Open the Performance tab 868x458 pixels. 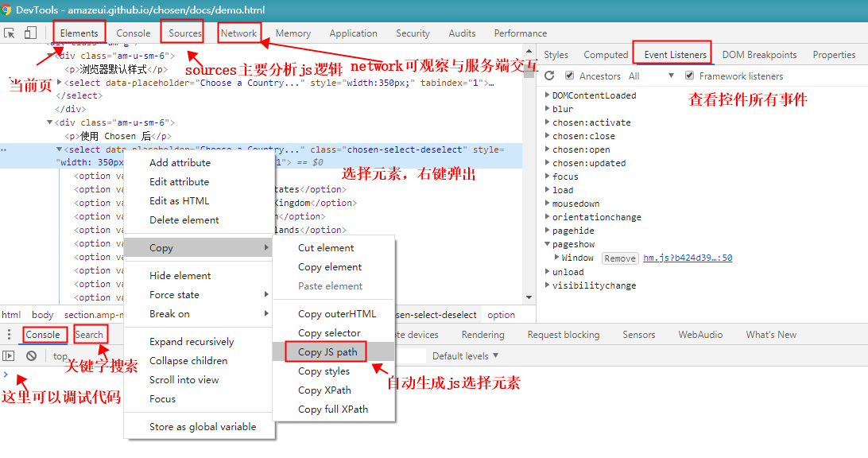(521, 33)
